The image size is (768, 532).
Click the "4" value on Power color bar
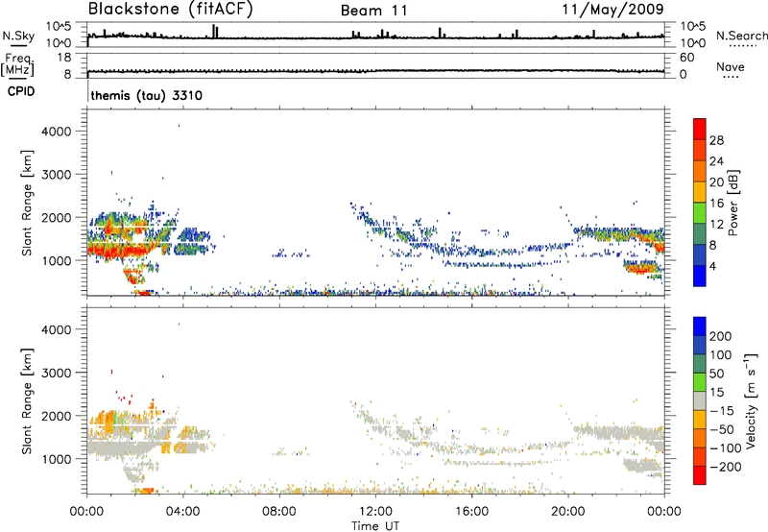point(712,267)
